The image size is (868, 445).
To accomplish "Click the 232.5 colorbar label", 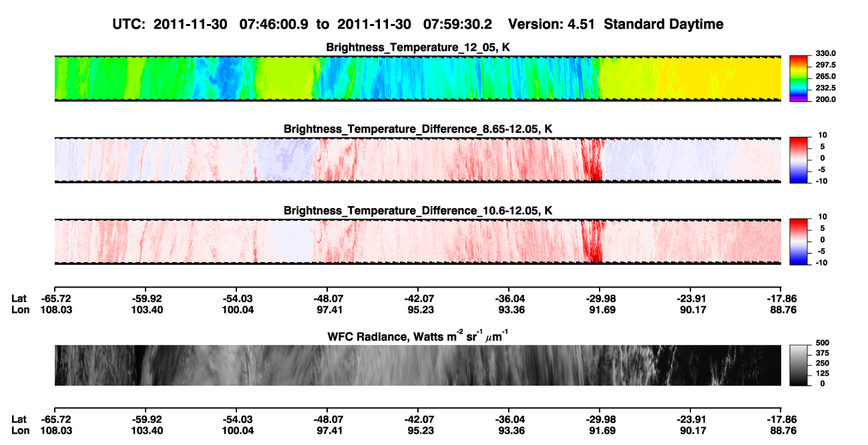I will 825,87.
